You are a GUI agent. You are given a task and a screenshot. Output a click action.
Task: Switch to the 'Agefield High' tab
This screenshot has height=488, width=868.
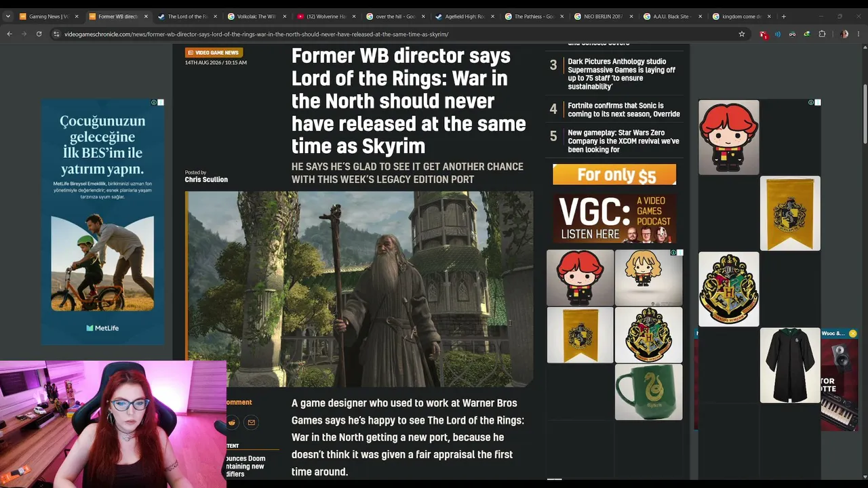pyautogui.click(x=464, y=16)
